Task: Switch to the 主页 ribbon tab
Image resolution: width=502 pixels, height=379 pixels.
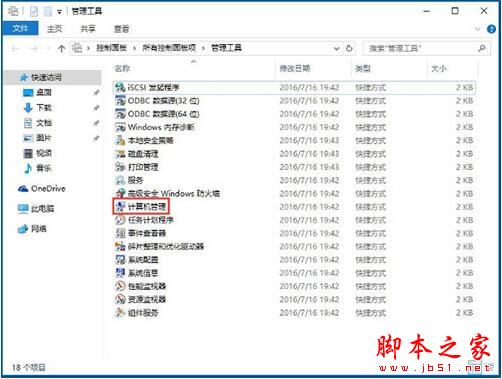Action: tap(55, 29)
